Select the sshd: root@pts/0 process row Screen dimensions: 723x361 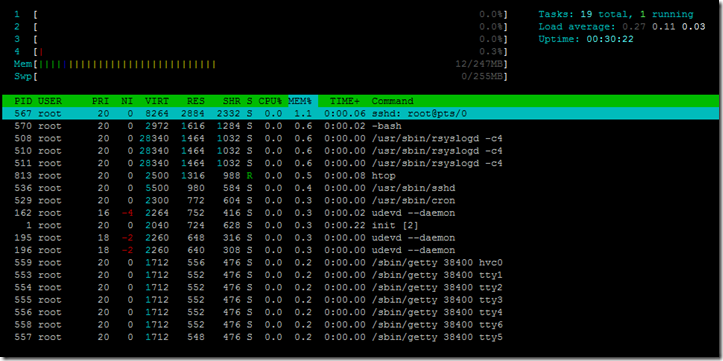[x=361, y=113]
